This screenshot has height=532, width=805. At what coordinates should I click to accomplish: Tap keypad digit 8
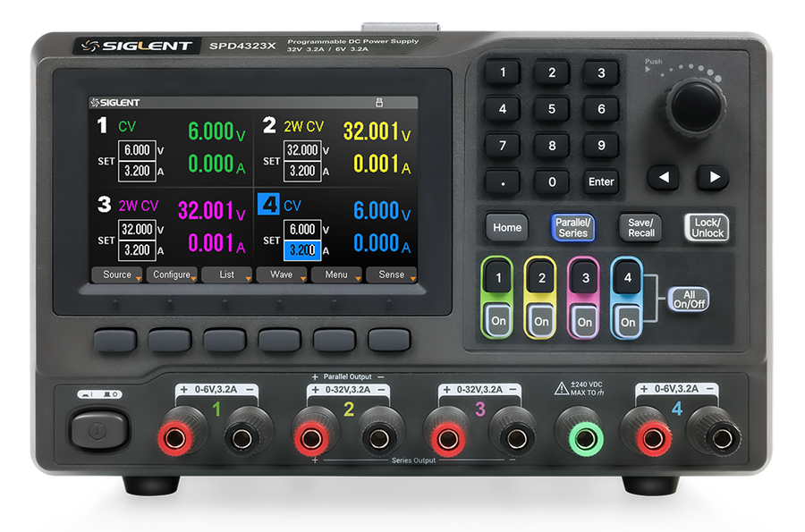tap(552, 145)
